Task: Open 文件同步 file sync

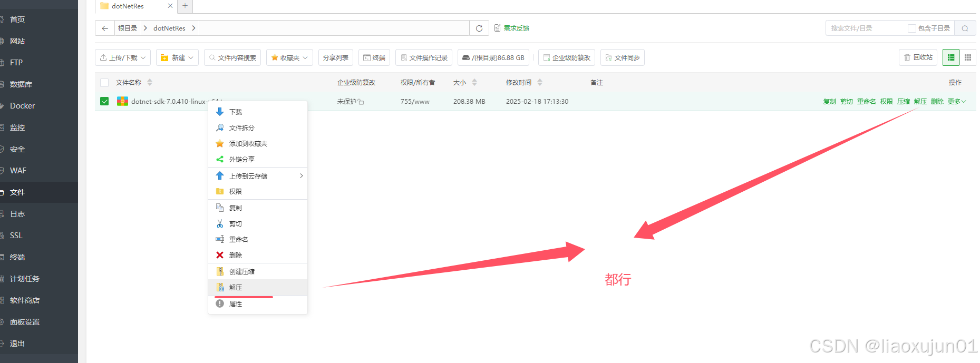Action: click(622, 57)
